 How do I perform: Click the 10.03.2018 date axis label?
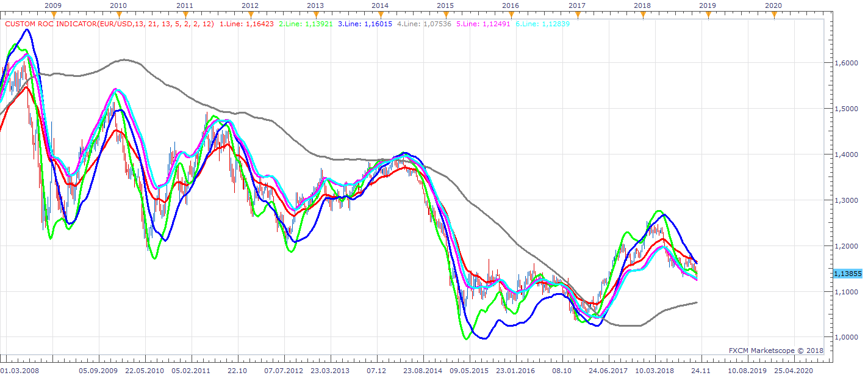pos(654,370)
